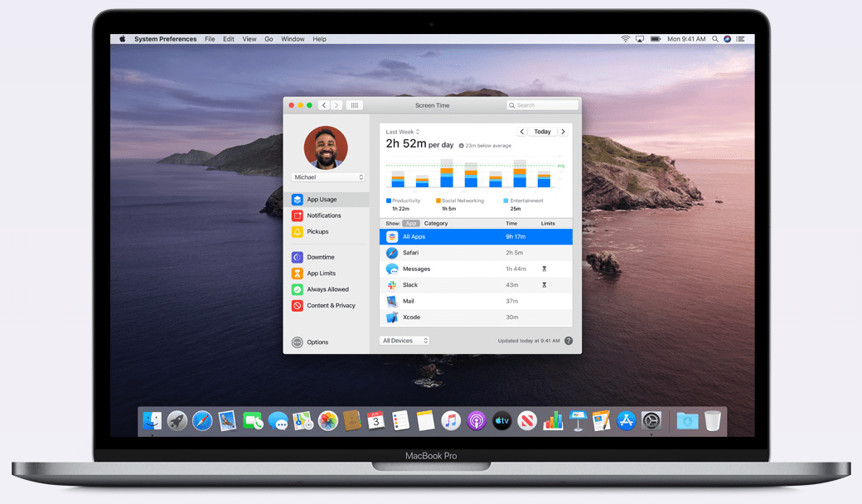Open Pages from the Dock
Viewport: 862px width, 504px height.
pos(601,421)
